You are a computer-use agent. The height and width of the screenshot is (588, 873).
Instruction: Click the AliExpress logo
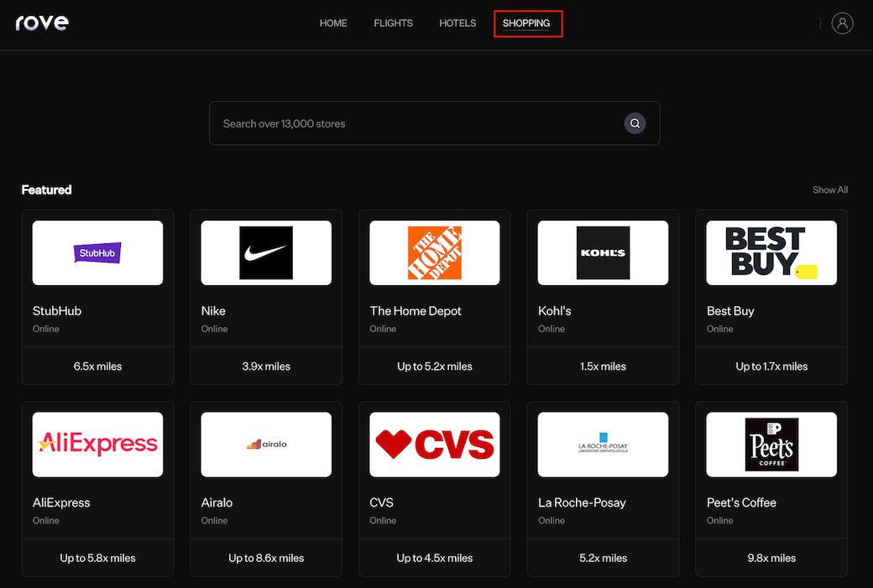click(x=97, y=444)
